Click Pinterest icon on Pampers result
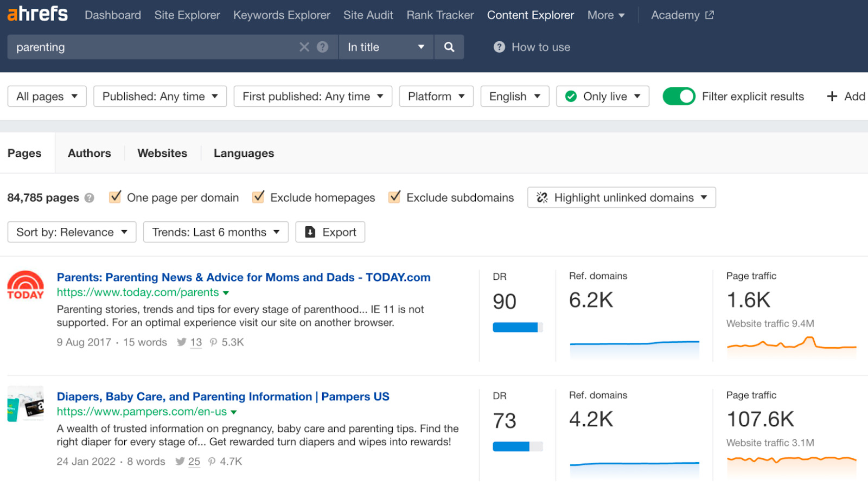The height and width of the screenshot is (486, 868). [x=212, y=462]
